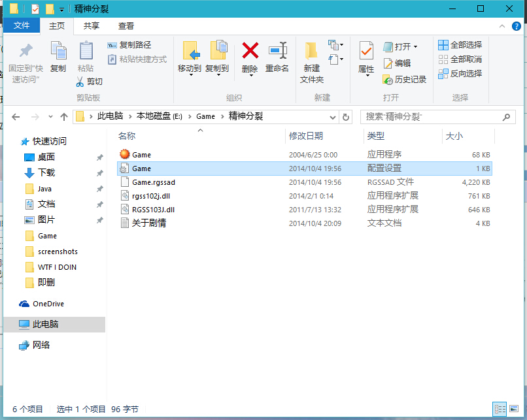
Task: Switch to the 共享 share tab
Action: [x=92, y=26]
